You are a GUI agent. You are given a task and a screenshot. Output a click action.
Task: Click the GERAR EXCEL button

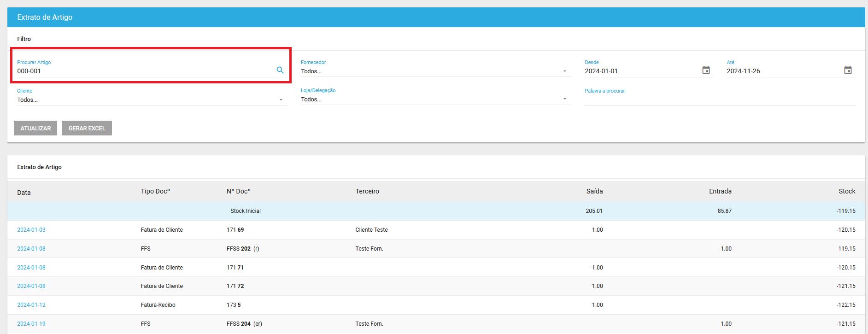click(87, 128)
